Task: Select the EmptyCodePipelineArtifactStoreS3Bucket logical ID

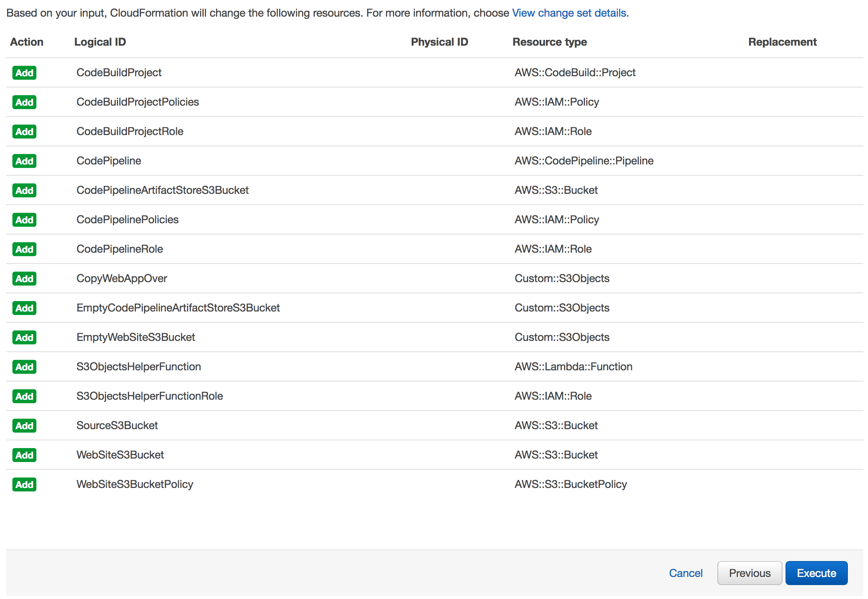Action: [x=178, y=308]
